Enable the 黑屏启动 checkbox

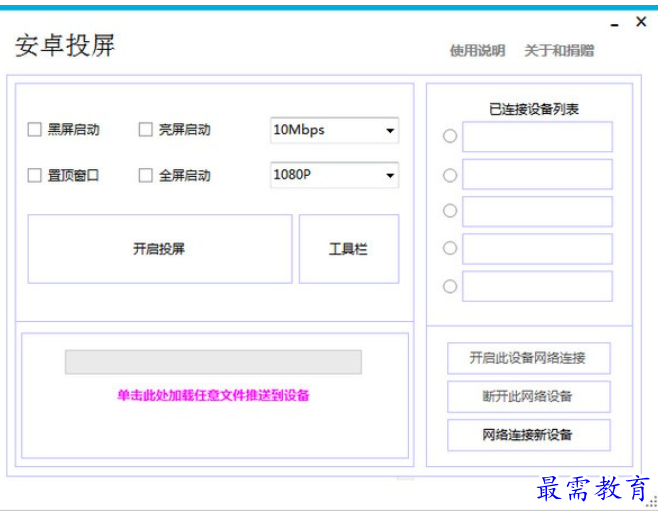click(x=34, y=129)
